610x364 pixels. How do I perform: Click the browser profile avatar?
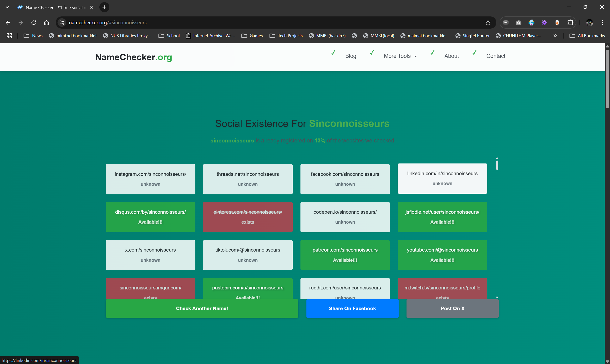(589, 23)
